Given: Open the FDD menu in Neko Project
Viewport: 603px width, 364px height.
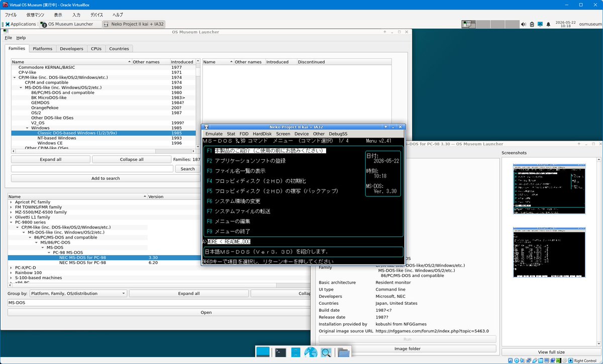Looking at the screenshot, I should 244,134.
